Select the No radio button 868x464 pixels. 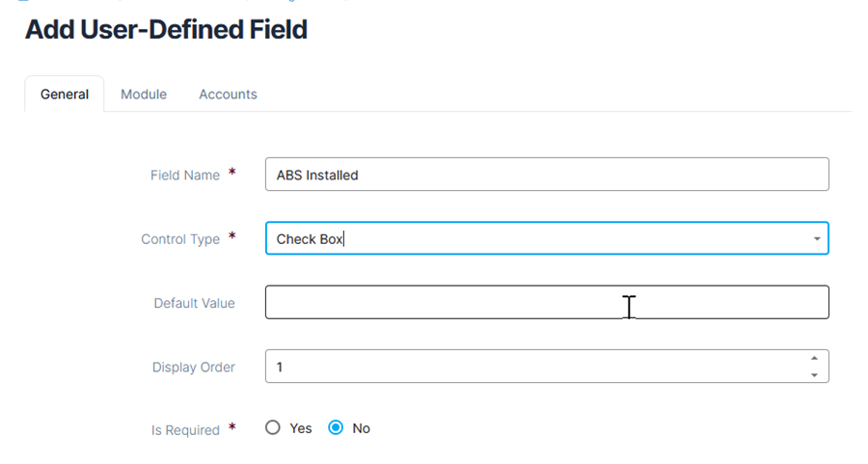point(336,428)
